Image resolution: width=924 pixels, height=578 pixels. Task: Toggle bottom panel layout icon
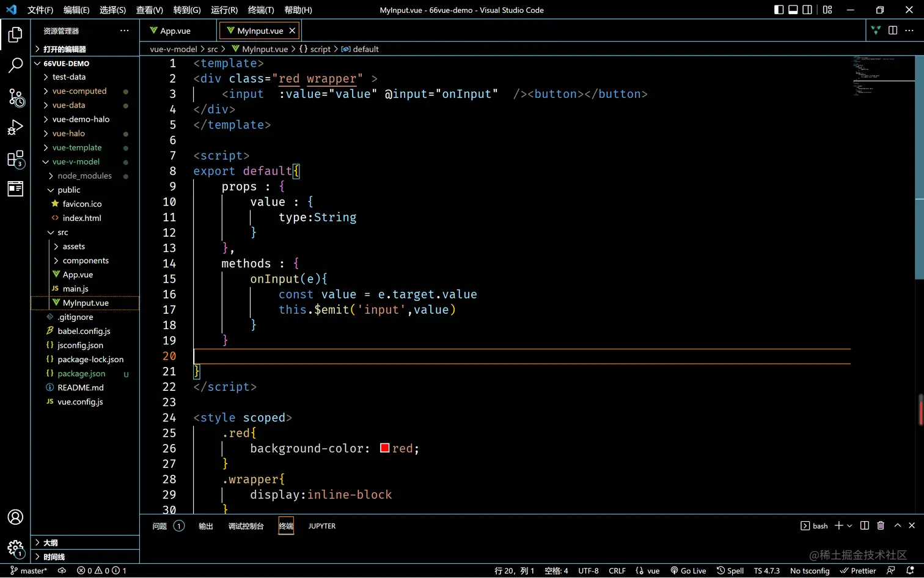point(793,10)
